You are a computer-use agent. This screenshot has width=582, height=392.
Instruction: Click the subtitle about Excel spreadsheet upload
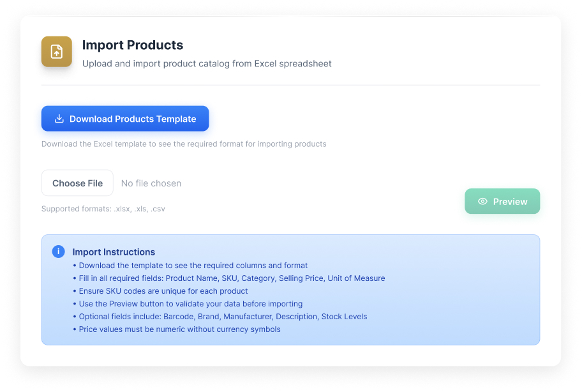pyautogui.click(x=207, y=64)
